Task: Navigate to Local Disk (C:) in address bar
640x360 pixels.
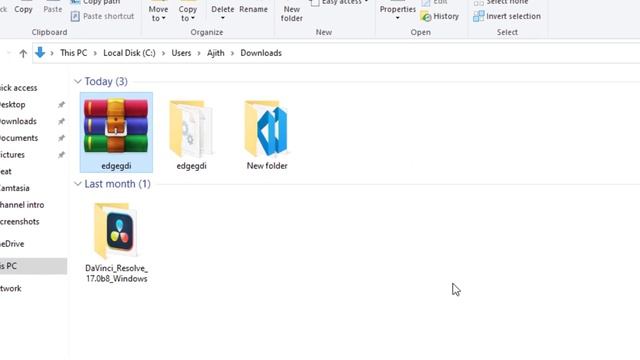Action: click(129, 53)
